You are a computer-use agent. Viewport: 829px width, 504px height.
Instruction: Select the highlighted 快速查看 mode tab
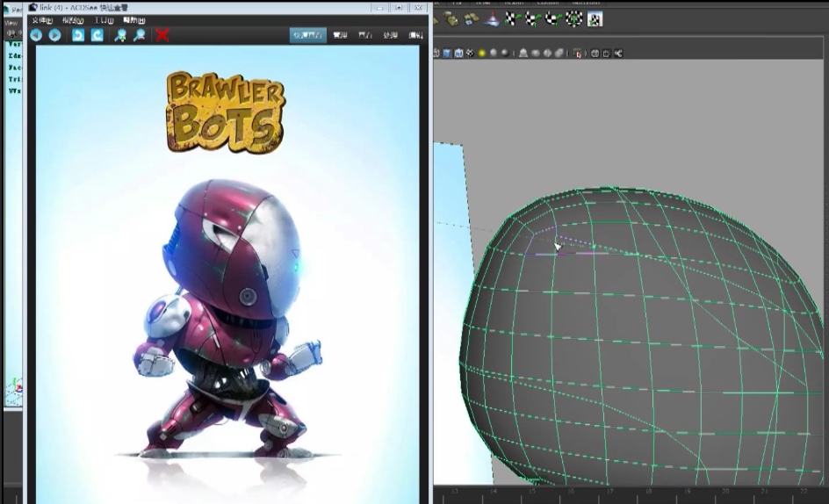(x=307, y=35)
